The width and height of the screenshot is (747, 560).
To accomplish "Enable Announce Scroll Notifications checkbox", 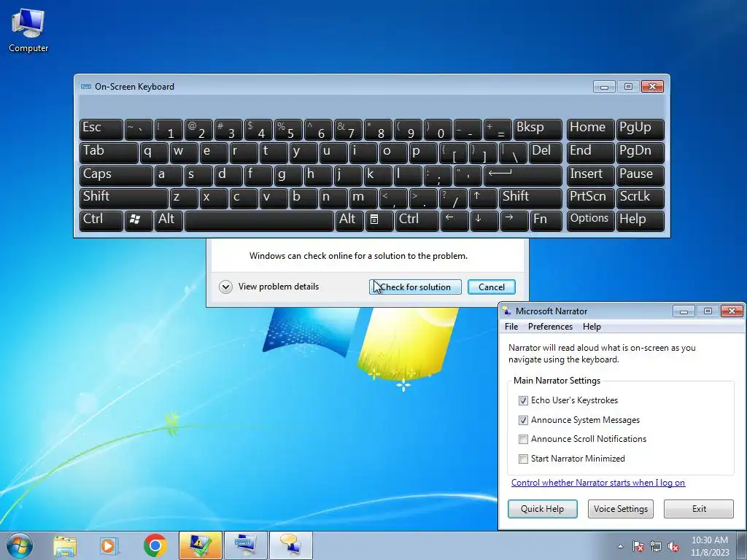I will tap(523, 439).
